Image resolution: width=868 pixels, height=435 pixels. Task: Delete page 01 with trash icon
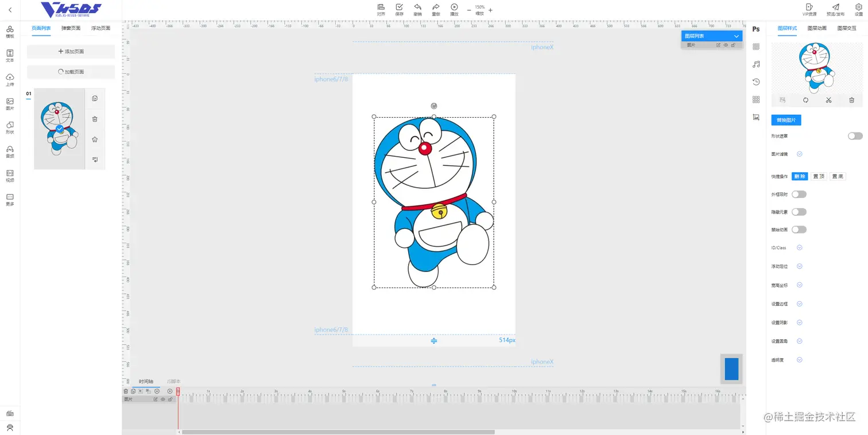pyautogui.click(x=95, y=119)
